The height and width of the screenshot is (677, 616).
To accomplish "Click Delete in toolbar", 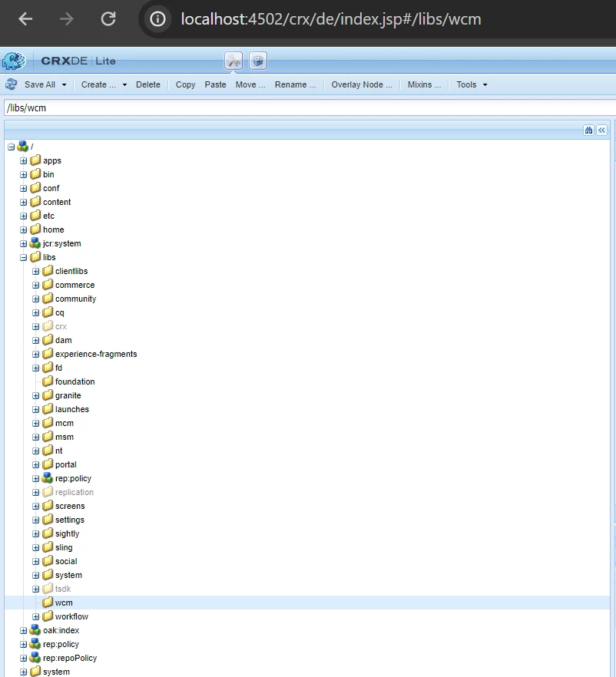I will pyautogui.click(x=148, y=84).
